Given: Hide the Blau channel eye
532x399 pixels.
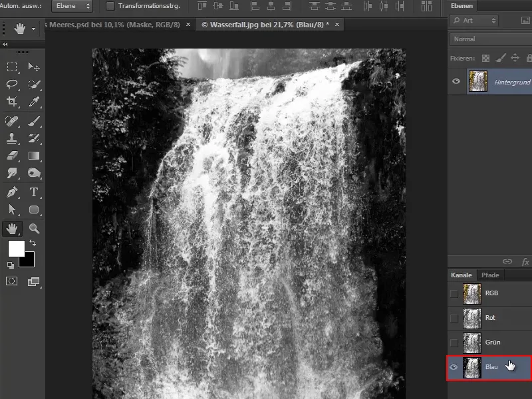Looking at the screenshot, I should 454,367.
